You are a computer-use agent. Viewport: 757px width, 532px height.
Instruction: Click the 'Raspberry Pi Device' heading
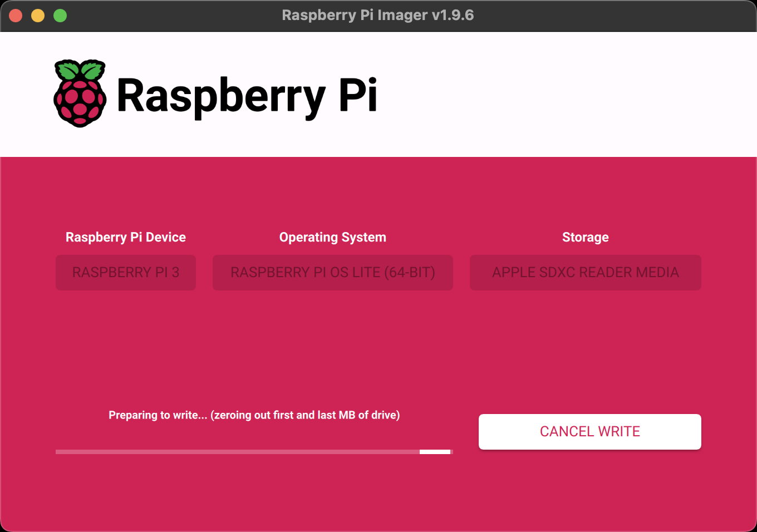pos(126,237)
